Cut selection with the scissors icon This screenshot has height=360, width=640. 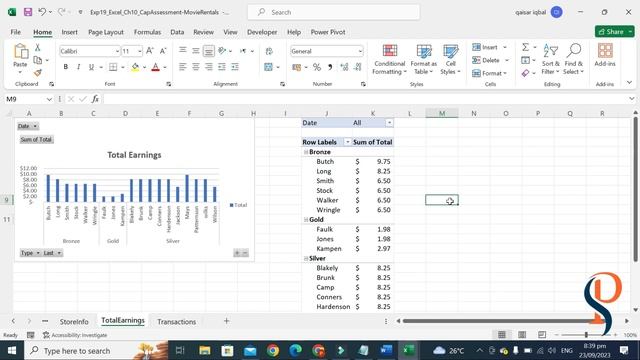pos(38,47)
